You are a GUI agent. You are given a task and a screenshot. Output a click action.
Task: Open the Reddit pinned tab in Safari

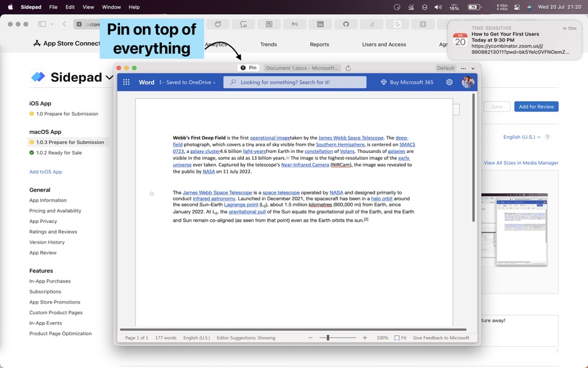[x=218, y=24]
